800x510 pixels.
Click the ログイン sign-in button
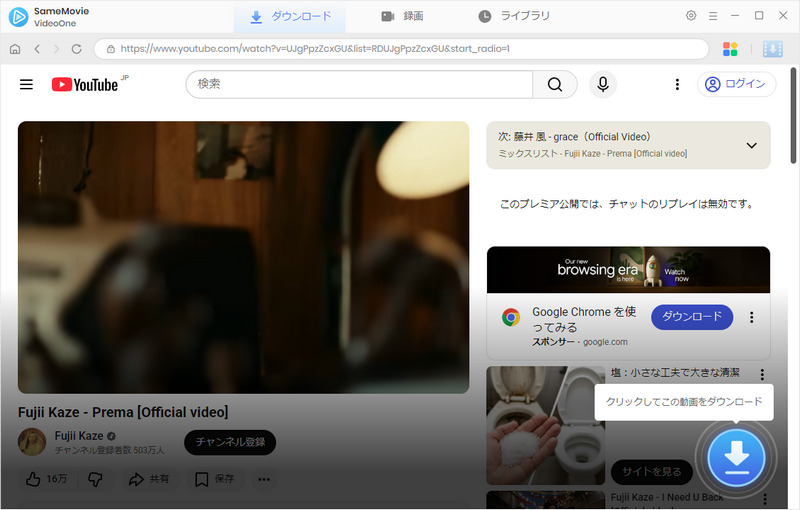(x=736, y=84)
